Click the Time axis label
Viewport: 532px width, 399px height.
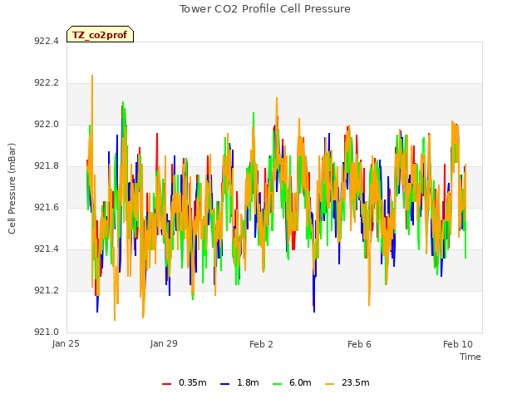click(x=470, y=357)
